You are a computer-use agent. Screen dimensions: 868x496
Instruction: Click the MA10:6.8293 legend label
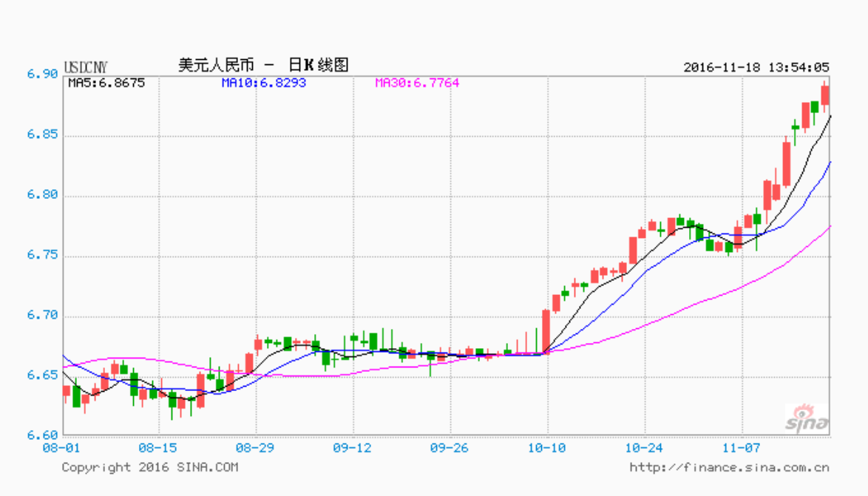click(x=263, y=83)
